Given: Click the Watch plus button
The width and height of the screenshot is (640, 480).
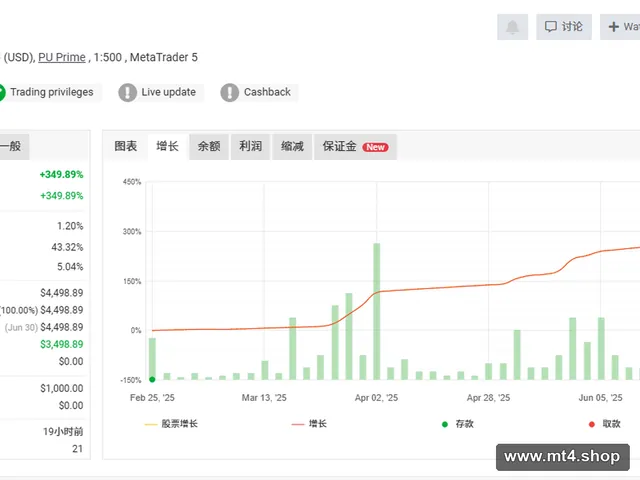Looking at the screenshot, I should pos(620,27).
